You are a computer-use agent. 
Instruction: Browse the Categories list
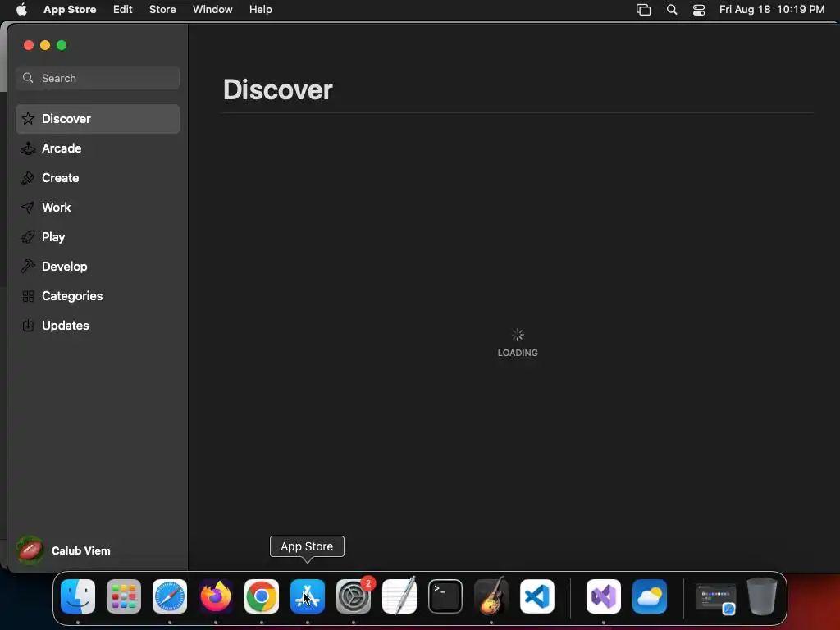pos(98,295)
